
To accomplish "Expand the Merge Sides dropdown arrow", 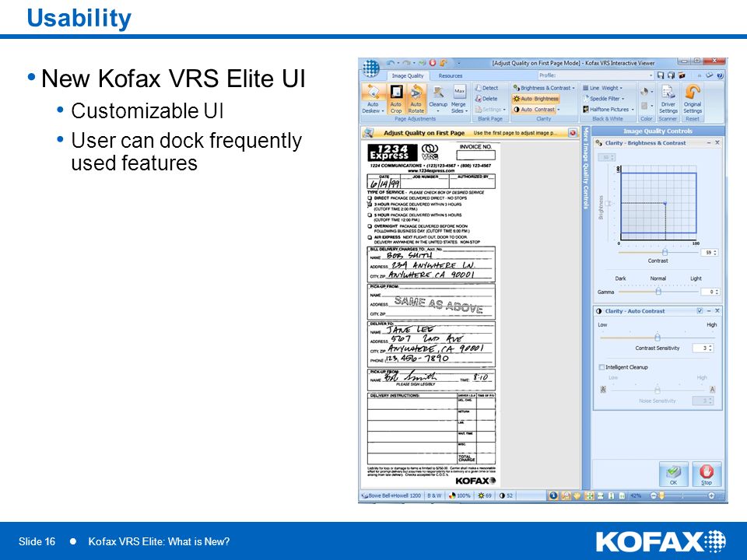I will tap(466, 111).
